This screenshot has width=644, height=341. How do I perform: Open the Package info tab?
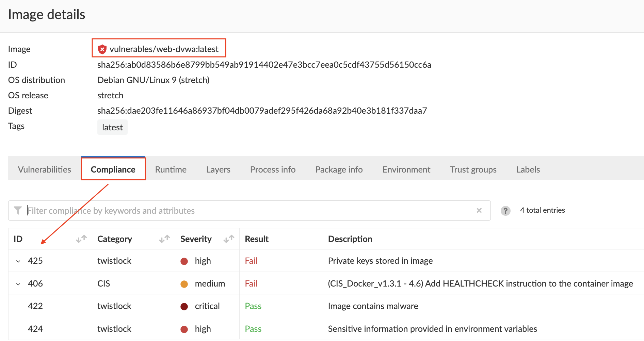(339, 169)
